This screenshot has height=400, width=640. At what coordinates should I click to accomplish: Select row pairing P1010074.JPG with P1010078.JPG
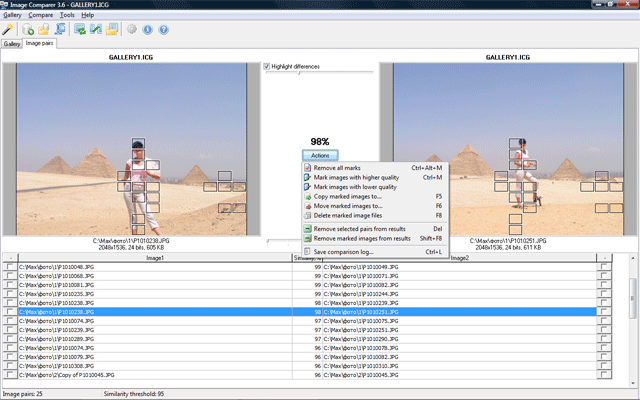click(307, 348)
